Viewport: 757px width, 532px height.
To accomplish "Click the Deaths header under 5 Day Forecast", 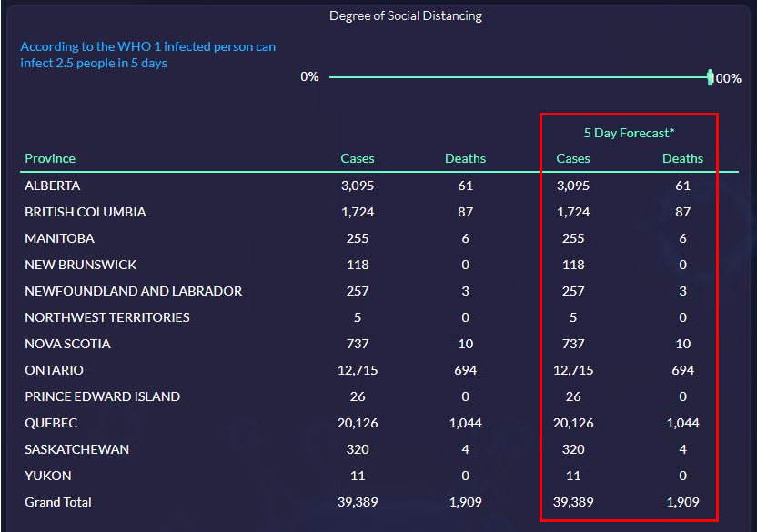I will [x=682, y=158].
